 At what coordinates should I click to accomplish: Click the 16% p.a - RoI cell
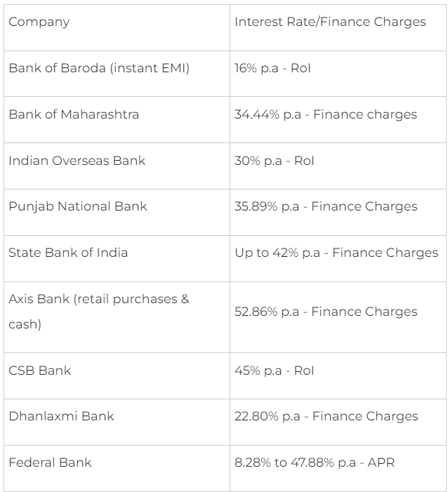point(338,74)
